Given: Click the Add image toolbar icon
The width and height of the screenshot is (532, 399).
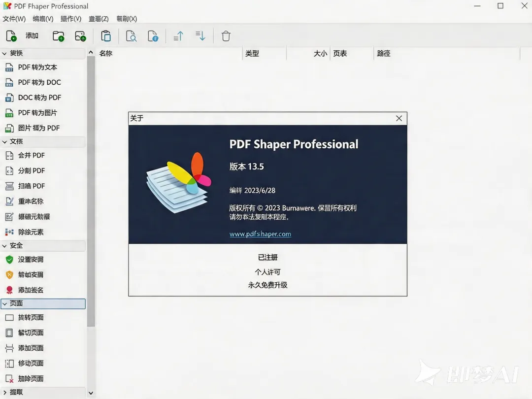Looking at the screenshot, I should (x=80, y=36).
